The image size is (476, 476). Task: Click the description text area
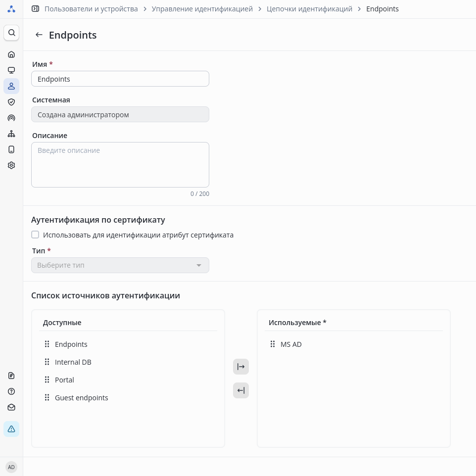tap(120, 165)
